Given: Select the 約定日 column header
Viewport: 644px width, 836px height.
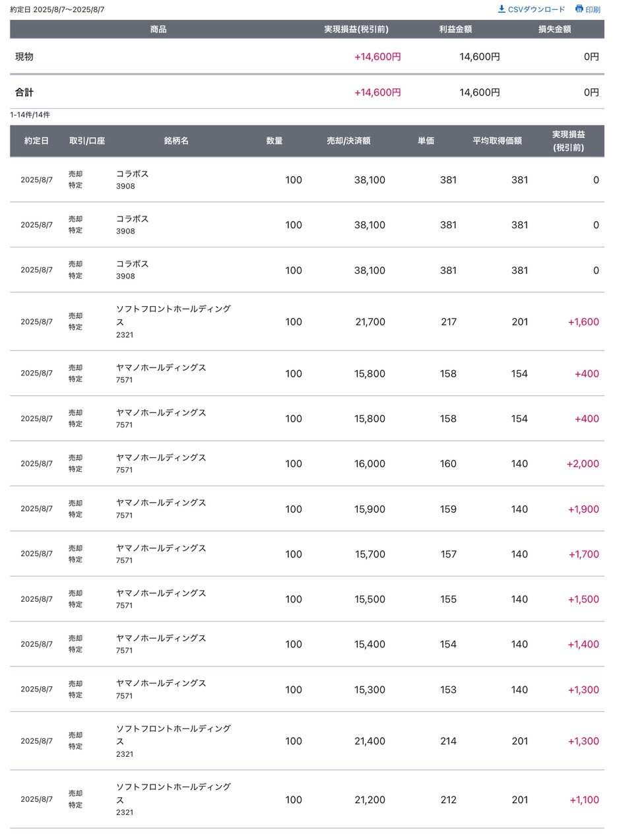Looking at the screenshot, I should [x=36, y=141].
